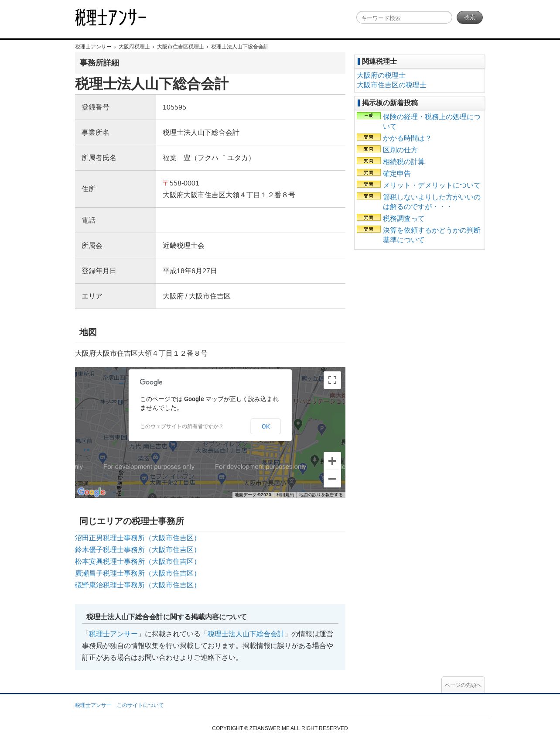Click 平成18年6月27日 registration date cell

(251, 271)
